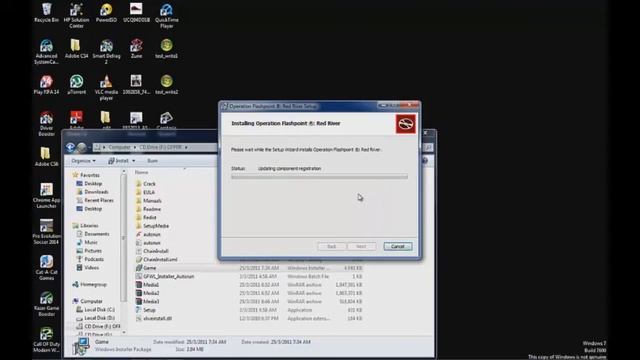Viewport: 640px width, 360px height.
Task: Launch HP Solution Center shortcut
Action: click(x=76, y=16)
